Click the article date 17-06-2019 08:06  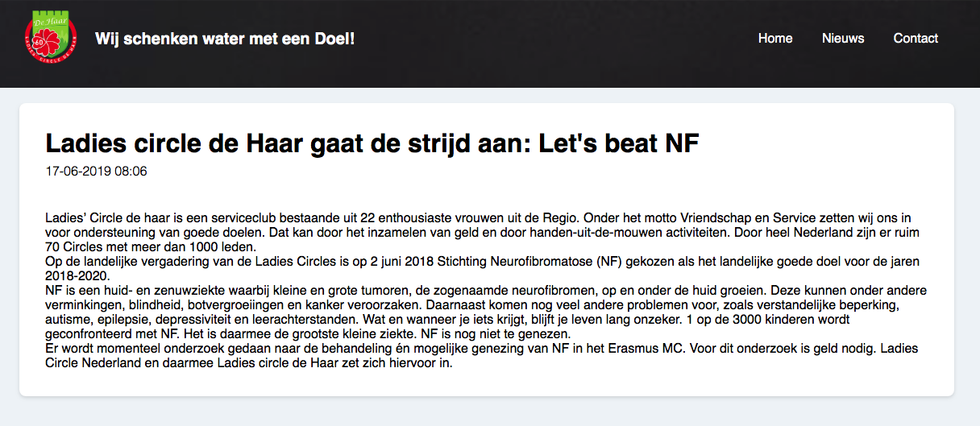pyautogui.click(x=96, y=172)
